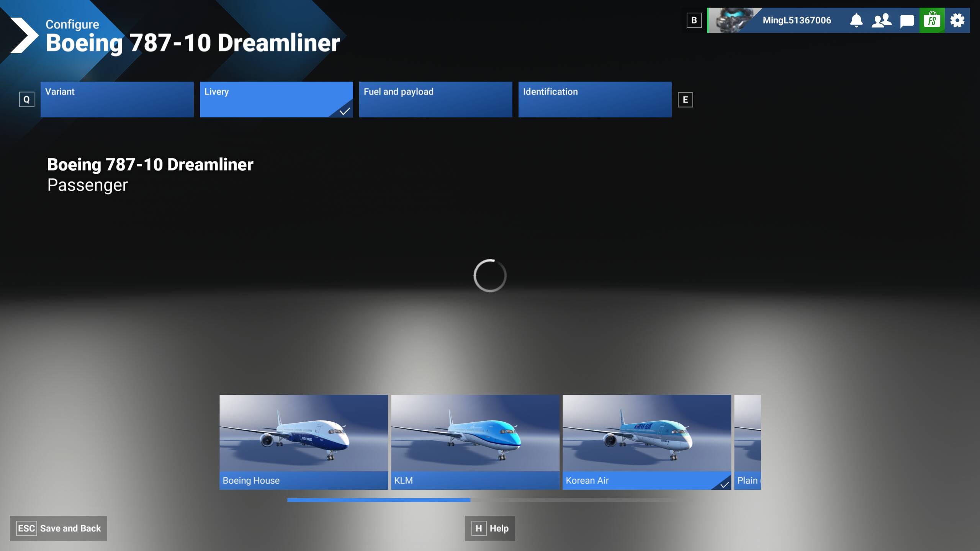This screenshot has width=980, height=551.
Task: Open the green Marketplace bag icon
Action: 932,20
